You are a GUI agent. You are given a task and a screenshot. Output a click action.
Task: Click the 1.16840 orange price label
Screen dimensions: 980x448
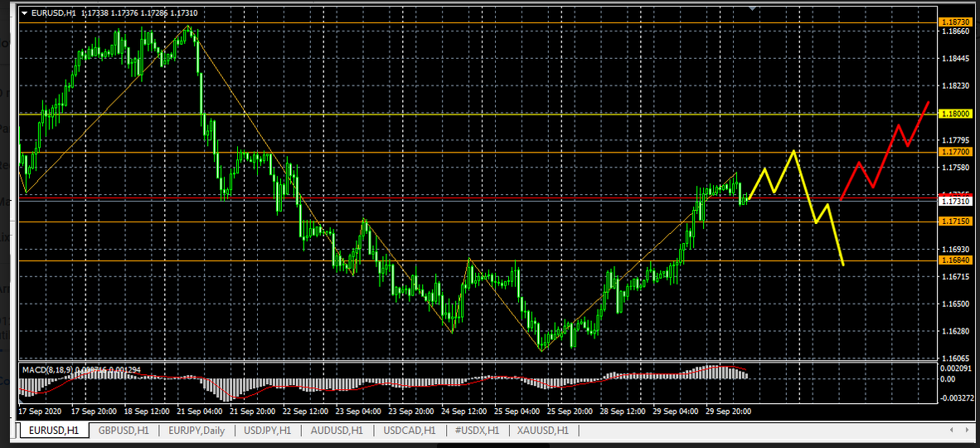[x=950, y=261]
